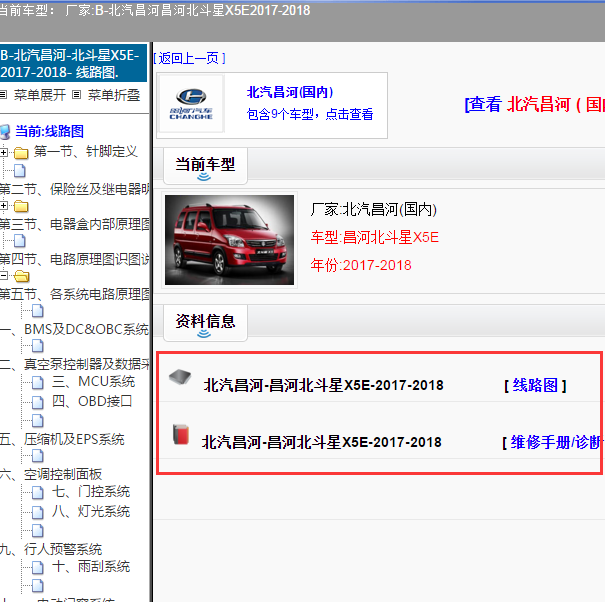Click page icon above 真空泵控制器 entry

pyautogui.click(x=37, y=346)
